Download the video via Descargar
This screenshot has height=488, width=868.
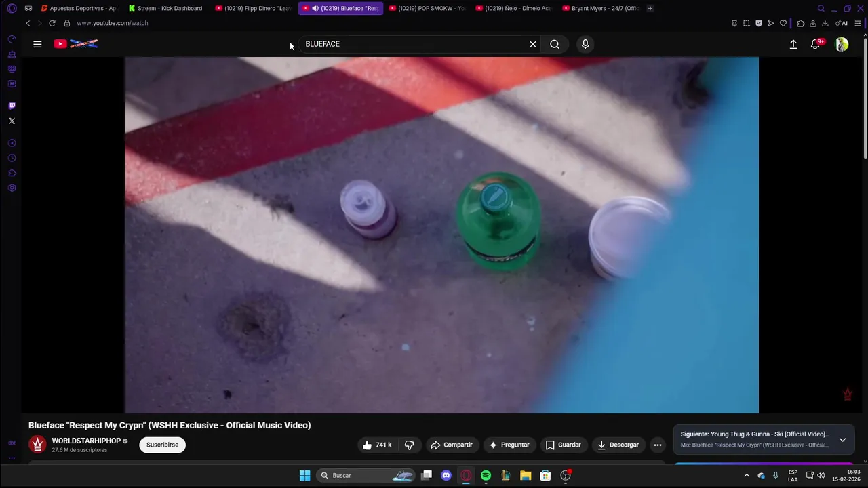pyautogui.click(x=618, y=445)
